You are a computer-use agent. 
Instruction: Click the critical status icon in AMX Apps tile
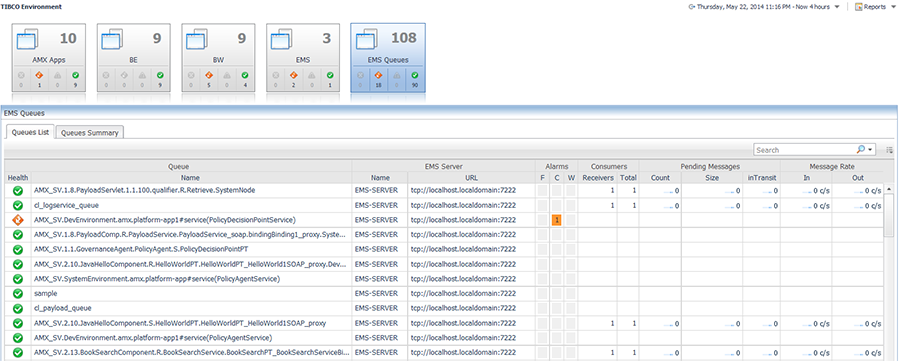coord(40,75)
